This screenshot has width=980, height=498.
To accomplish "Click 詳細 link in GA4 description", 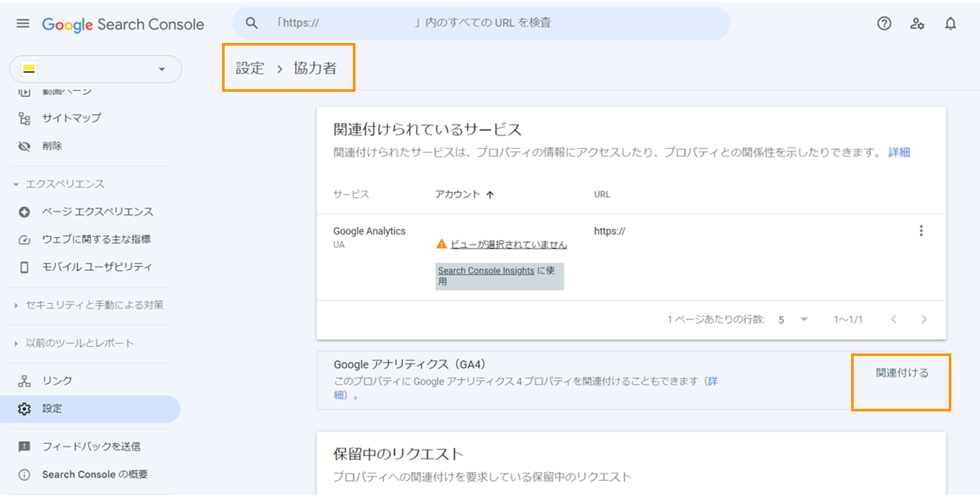I will click(713, 381).
